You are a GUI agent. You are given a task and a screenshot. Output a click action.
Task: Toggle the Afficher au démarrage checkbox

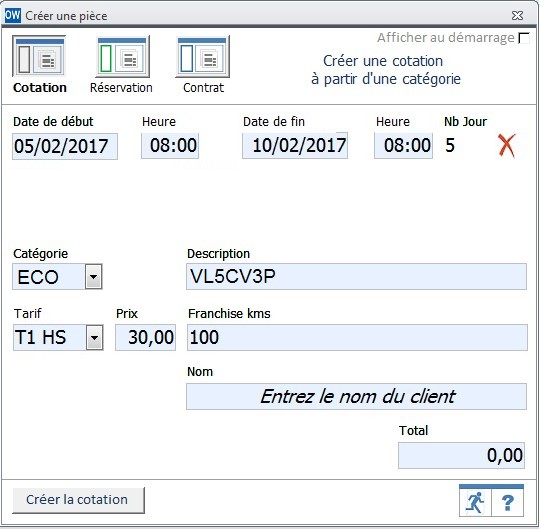pyautogui.click(x=524, y=38)
